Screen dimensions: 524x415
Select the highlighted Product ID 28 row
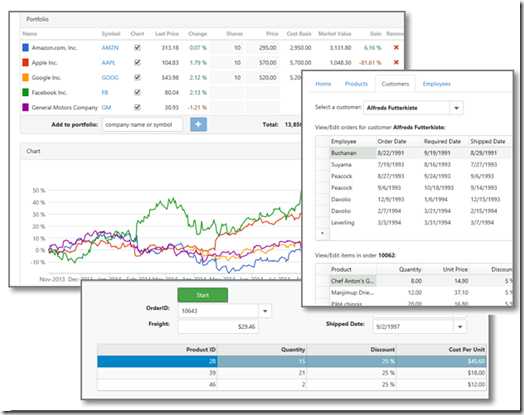[292, 361]
